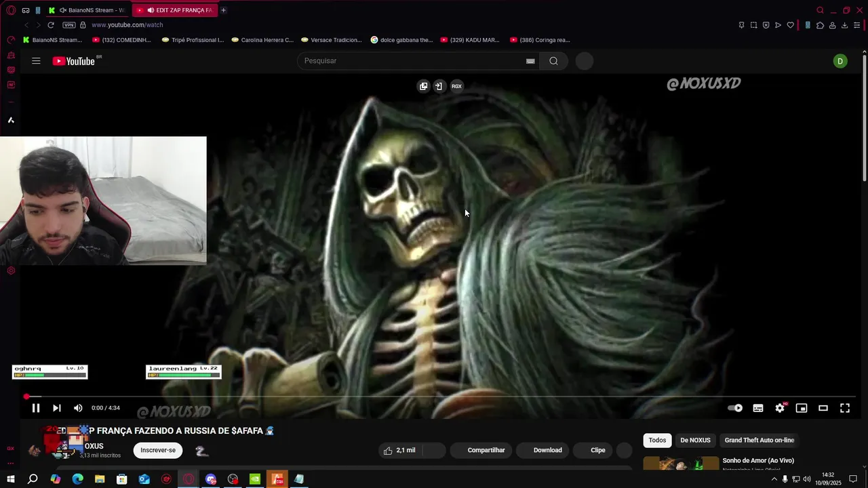Click the video progress bar
The image size is (868, 488).
(x=441, y=396)
